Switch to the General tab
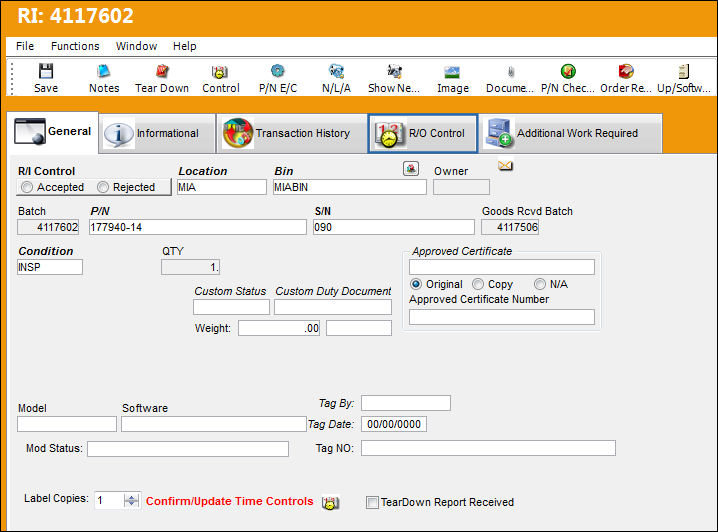The width and height of the screenshot is (718, 532). click(x=53, y=131)
